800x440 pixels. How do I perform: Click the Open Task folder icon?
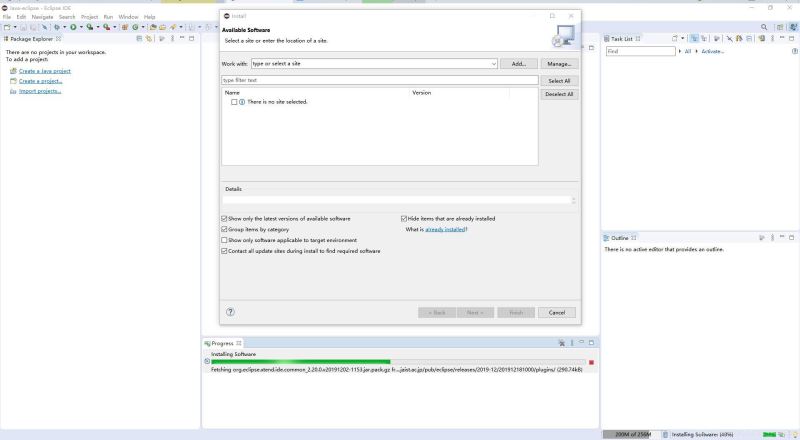[x=162, y=27]
